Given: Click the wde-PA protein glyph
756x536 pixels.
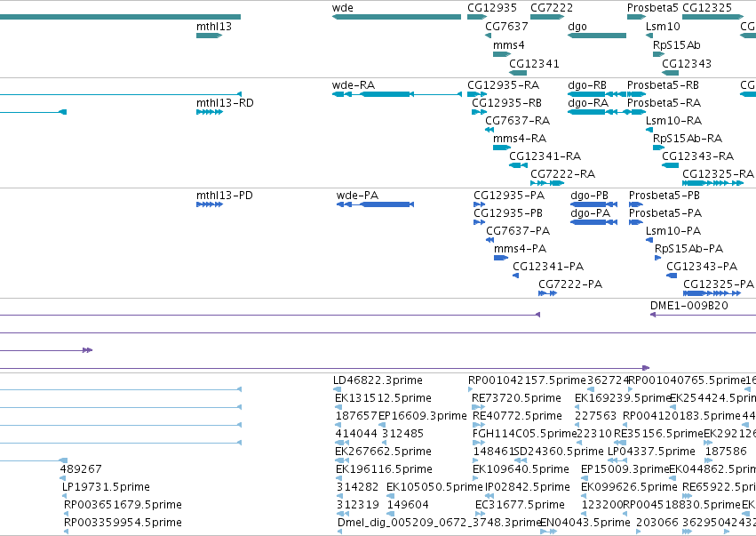Looking at the screenshot, I should pyautogui.click(x=375, y=204).
